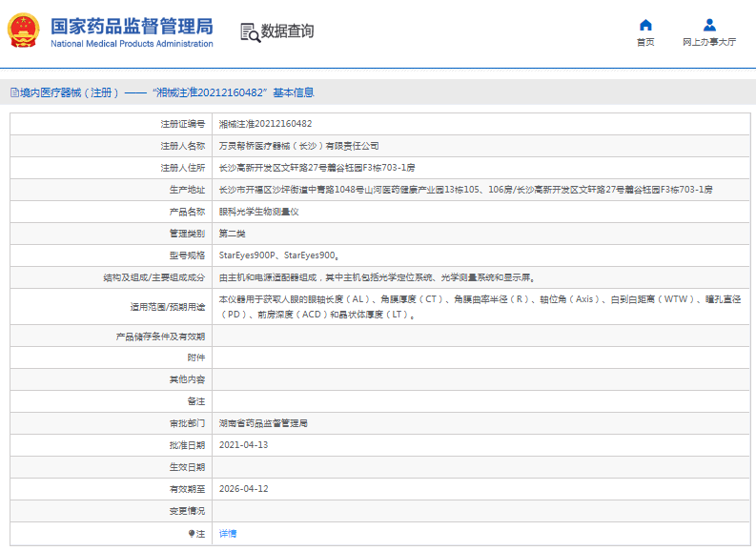
Task: Click the 数据查询 magnifier document icon
Action: 250,31
